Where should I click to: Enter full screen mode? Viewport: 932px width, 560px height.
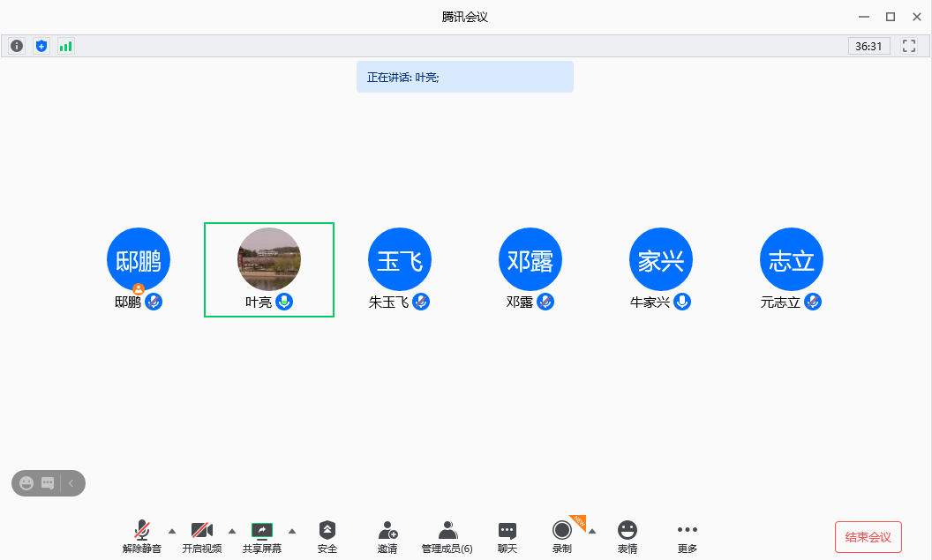point(909,46)
